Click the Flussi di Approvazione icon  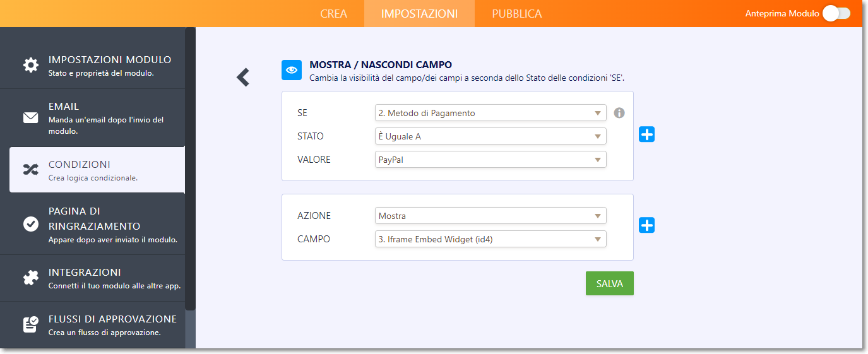click(30, 324)
